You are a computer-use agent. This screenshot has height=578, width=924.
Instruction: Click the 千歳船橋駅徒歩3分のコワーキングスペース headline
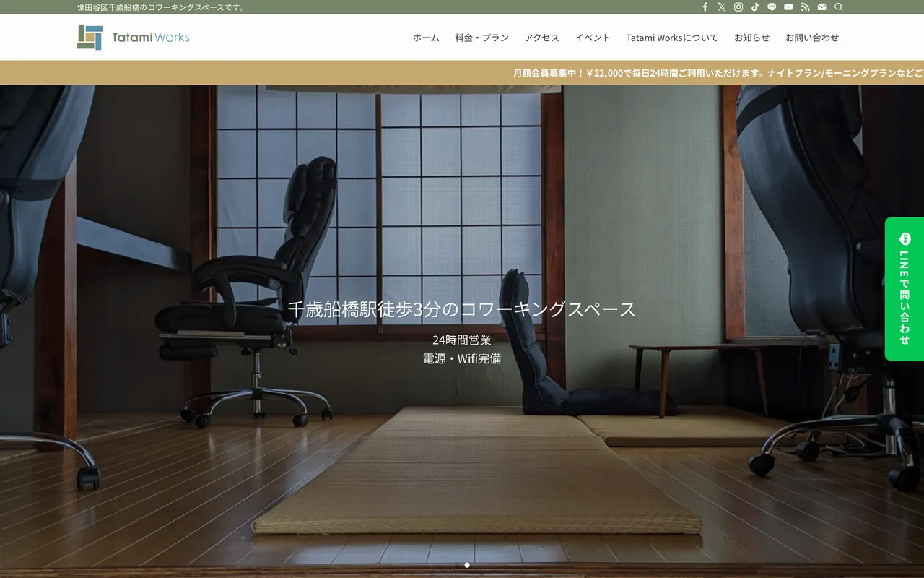coord(462,309)
